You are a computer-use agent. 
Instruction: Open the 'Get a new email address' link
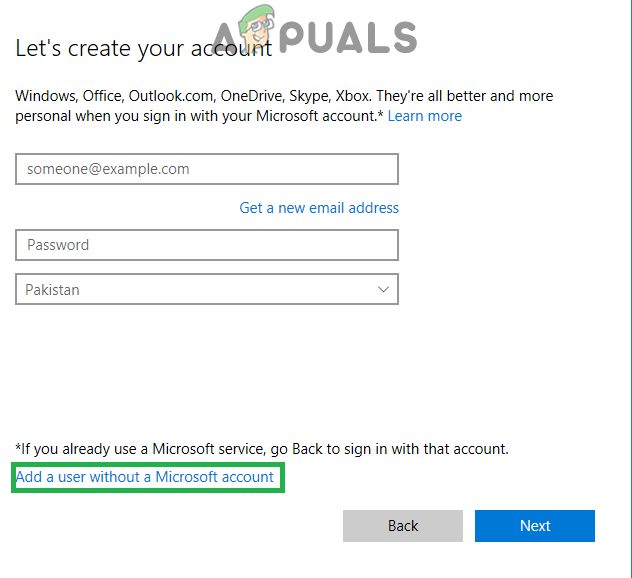[x=319, y=208]
